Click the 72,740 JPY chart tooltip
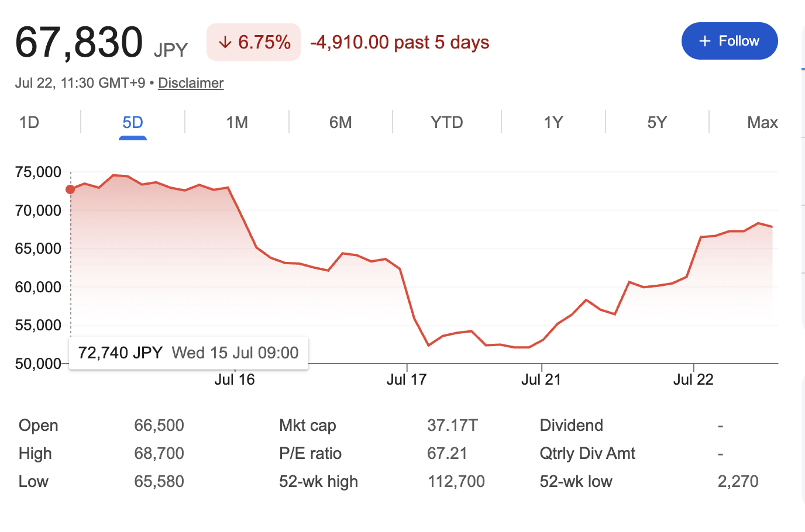The width and height of the screenshot is (805, 532). (x=188, y=353)
